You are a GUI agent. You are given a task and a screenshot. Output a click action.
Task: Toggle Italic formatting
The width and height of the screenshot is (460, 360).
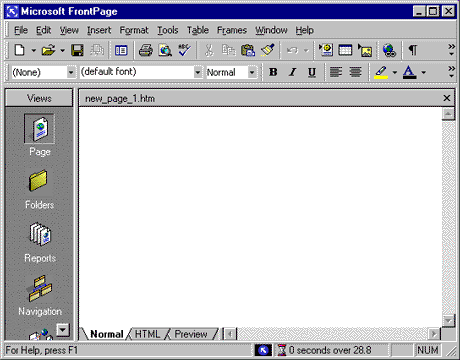coord(292,72)
